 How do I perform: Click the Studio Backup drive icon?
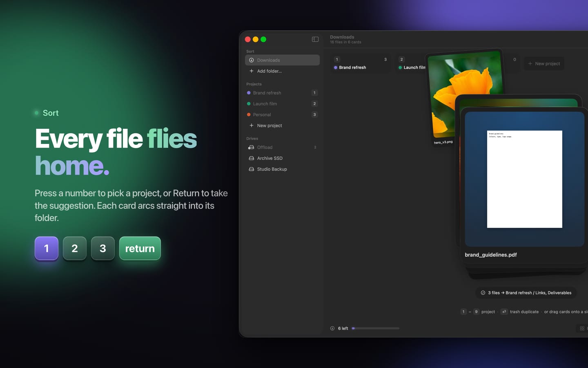pos(252,169)
